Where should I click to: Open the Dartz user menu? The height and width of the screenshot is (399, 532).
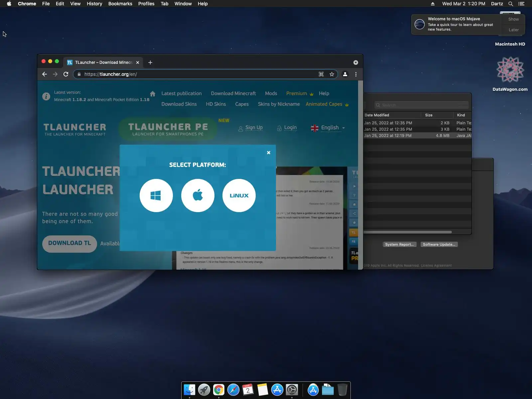[497, 4]
